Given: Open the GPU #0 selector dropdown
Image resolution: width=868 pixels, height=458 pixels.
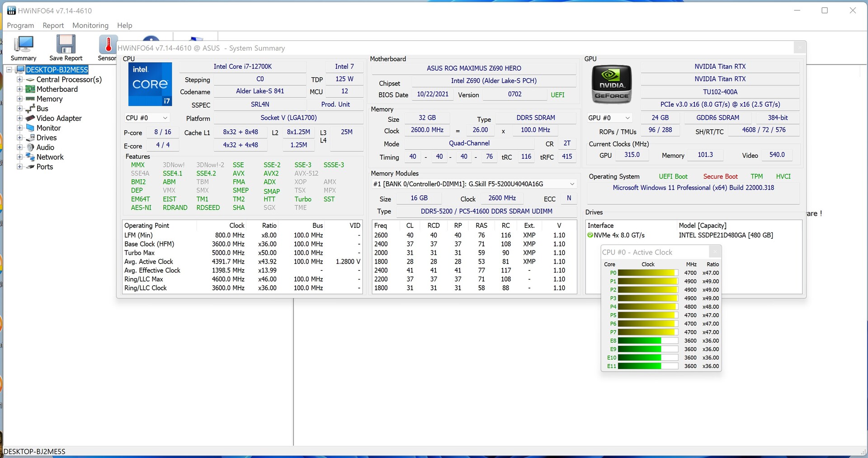Looking at the screenshot, I should tap(609, 118).
